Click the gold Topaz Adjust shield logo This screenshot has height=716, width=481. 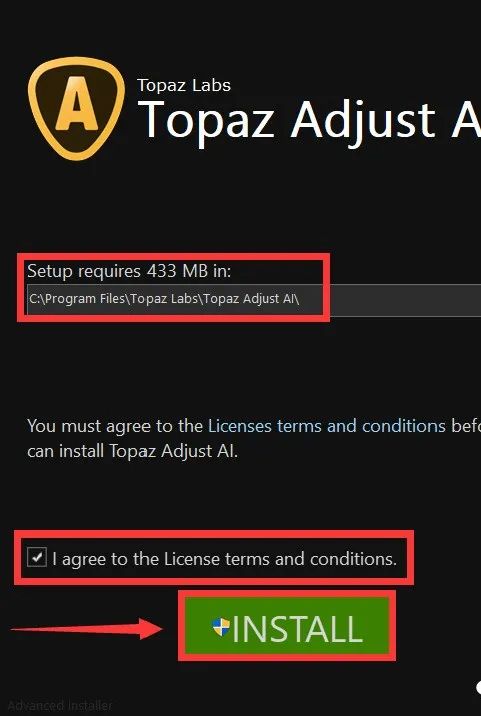[76, 108]
